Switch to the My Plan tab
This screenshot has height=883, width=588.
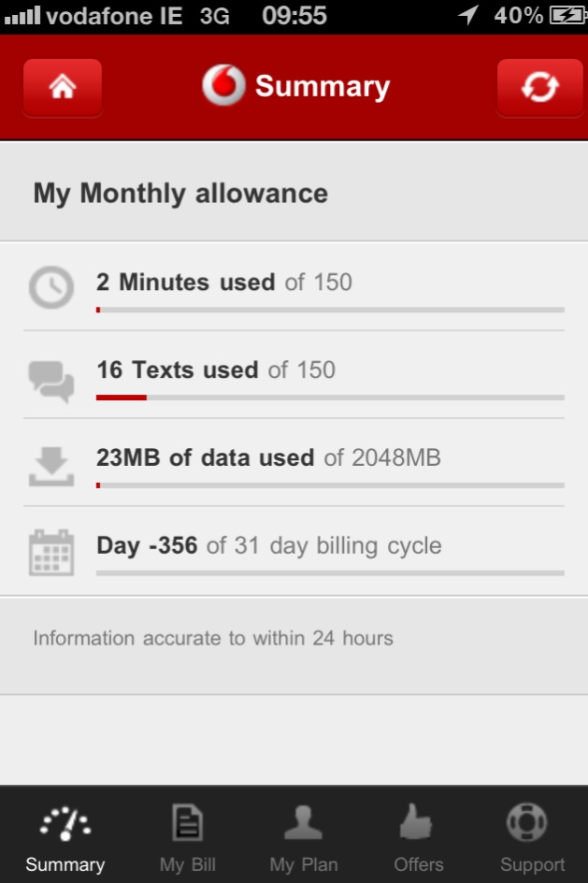(303, 835)
